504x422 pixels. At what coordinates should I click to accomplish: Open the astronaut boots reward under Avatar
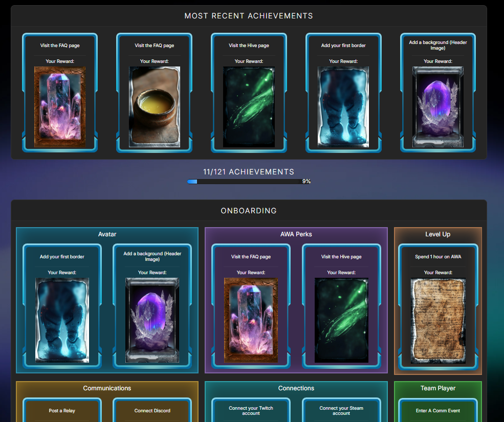pyautogui.click(x=62, y=320)
